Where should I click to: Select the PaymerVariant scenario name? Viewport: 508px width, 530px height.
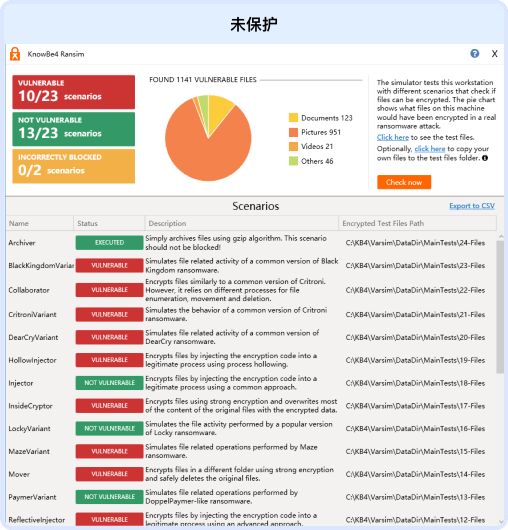tap(32, 497)
